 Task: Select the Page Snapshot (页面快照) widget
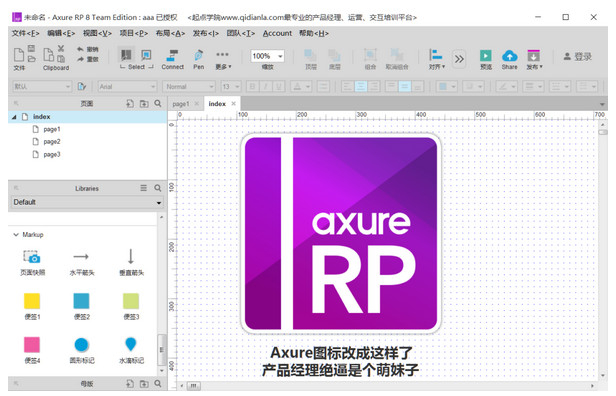[32, 262]
